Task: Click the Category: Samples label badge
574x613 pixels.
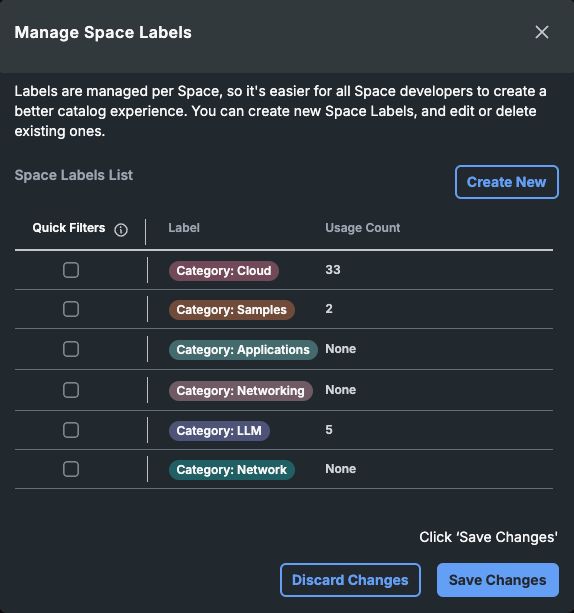Action: (231, 310)
